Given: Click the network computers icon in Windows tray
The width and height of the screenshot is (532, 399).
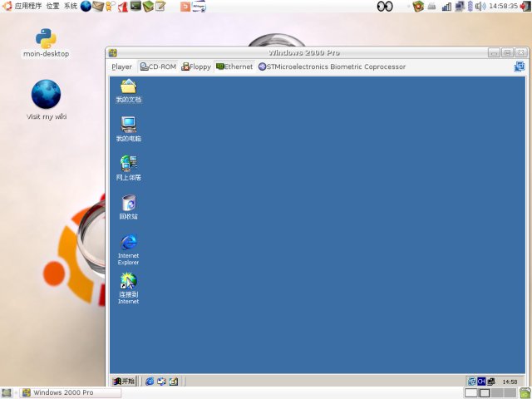Looking at the screenshot, I should (491, 382).
